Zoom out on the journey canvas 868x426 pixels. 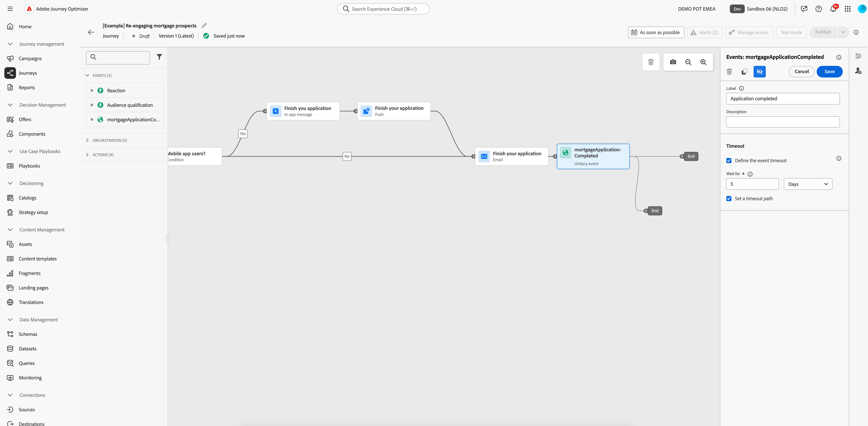coord(688,62)
